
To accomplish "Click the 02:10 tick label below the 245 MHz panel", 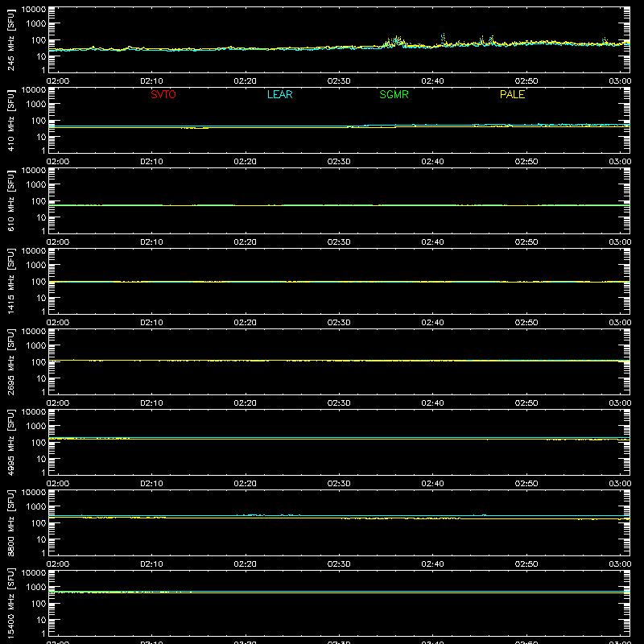I will 151,81.
